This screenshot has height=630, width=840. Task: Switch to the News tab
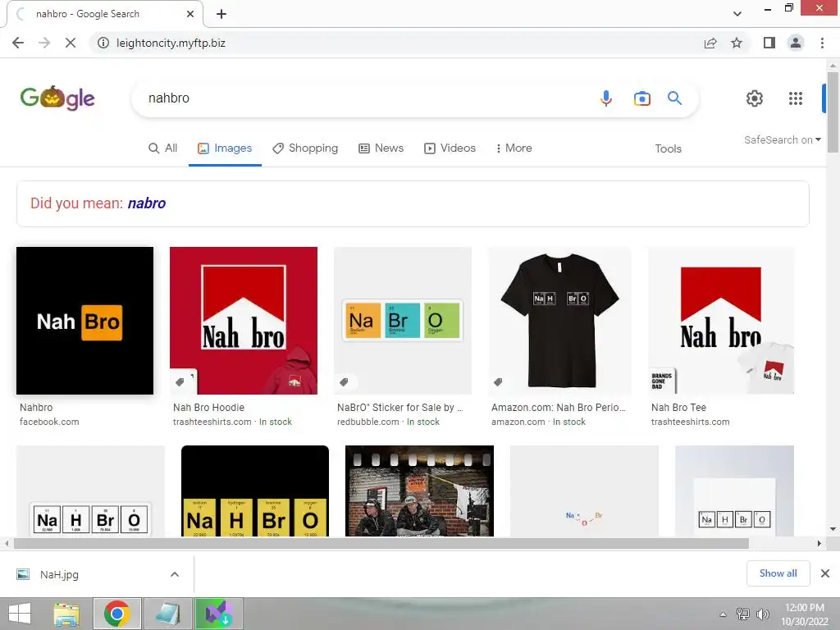click(381, 148)
